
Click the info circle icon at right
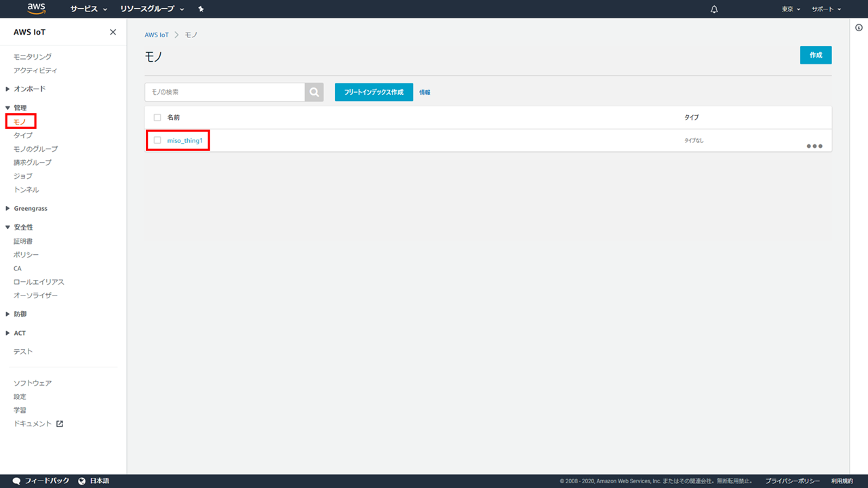[859, 28]
